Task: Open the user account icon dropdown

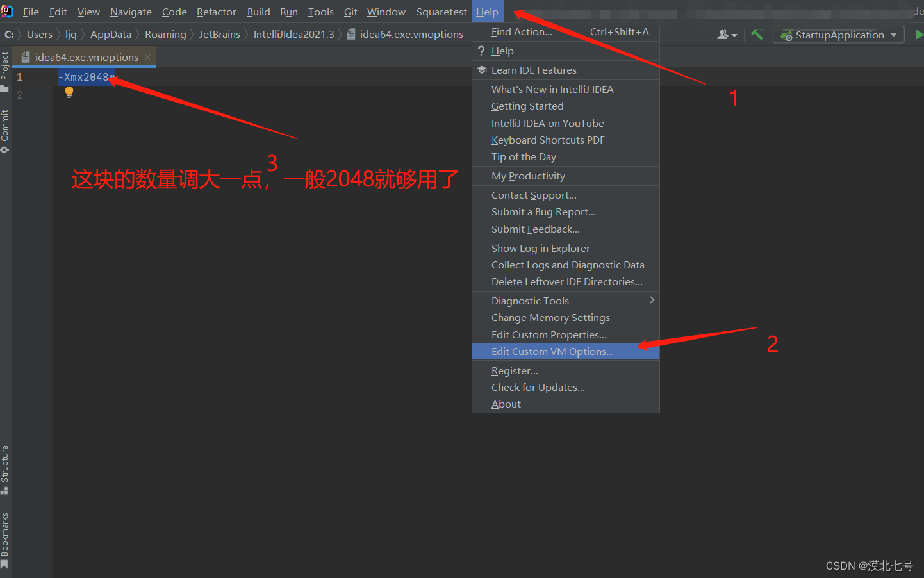Action: click(x=727, y=35)
